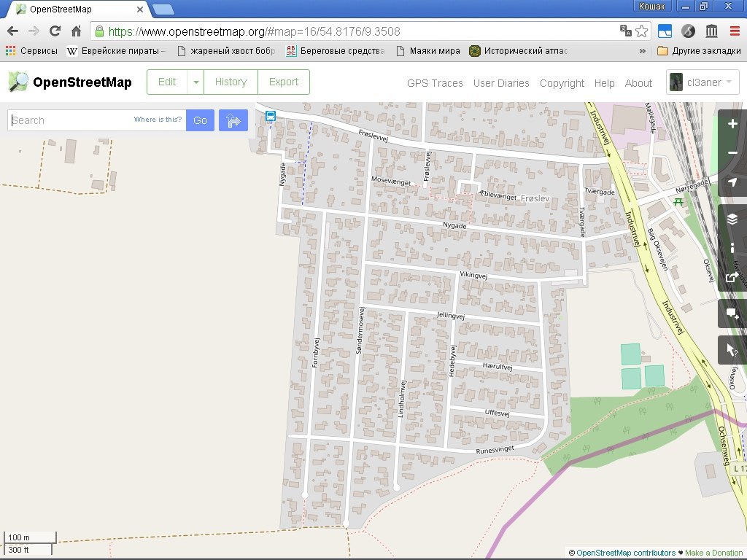This screenshot has width=747, height=560.
Task: Open the GPS Traces link
Action: [x=435, y=83]
